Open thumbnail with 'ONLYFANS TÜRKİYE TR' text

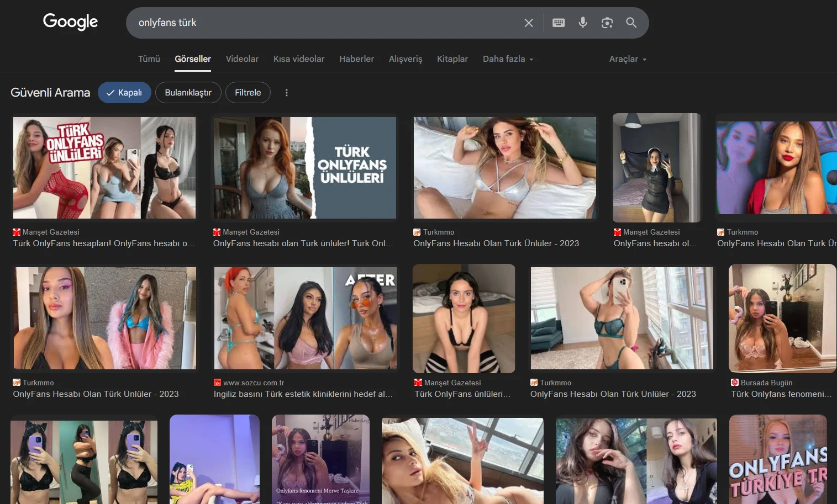point(778,460)
